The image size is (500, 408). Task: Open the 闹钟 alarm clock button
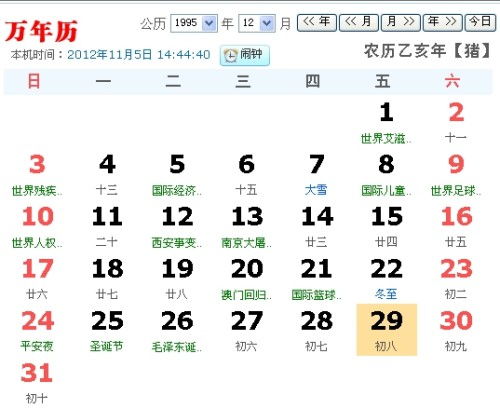click(x=245, y=55)
